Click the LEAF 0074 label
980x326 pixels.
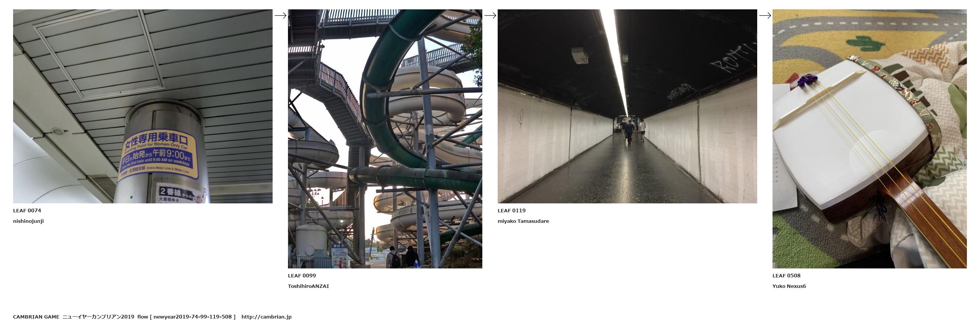[x=27, y=210]
